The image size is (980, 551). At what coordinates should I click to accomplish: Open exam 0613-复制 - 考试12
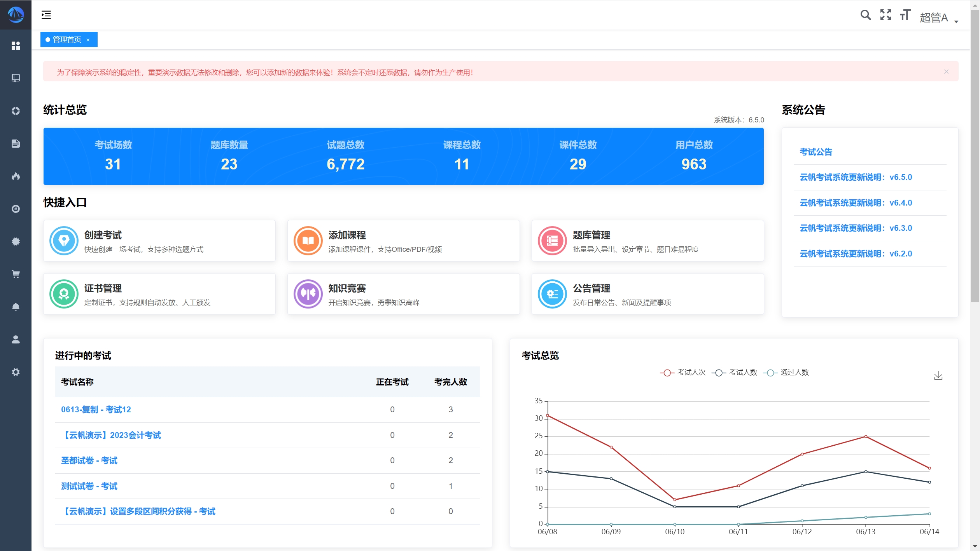point(96,410)
